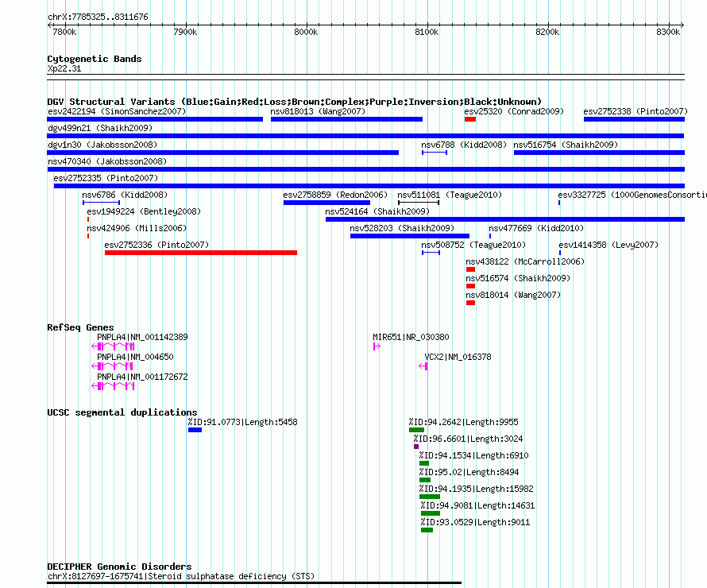This screenshot has height=588, width=707.
Task: Click the esv2422194 (SimonSanchez2007) gain bar
Action: point(155,119)
